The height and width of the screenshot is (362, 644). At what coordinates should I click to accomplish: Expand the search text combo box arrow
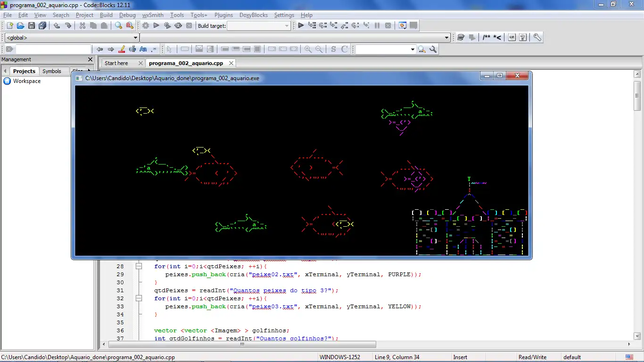(x=413, y=49)
